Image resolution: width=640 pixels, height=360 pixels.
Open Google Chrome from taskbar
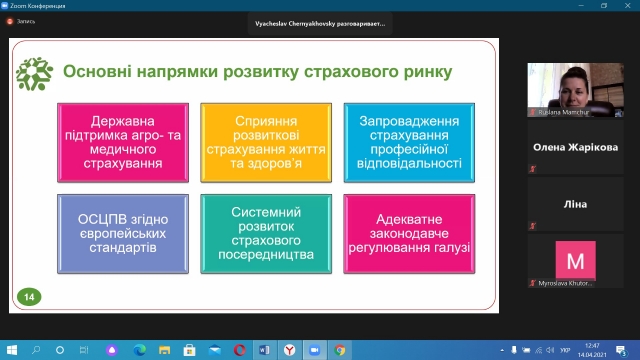[340, 350]
